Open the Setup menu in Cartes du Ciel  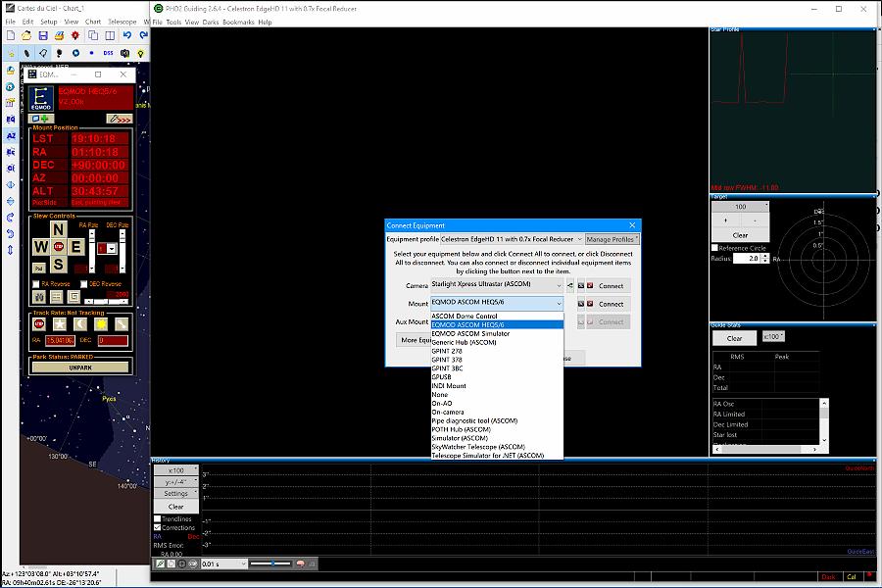[x=48, y=22]
